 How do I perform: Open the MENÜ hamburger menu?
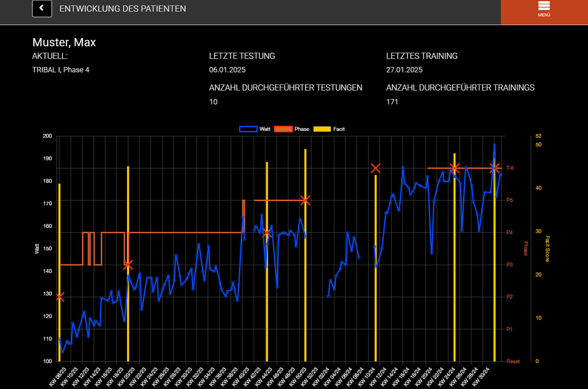[544, 9]
